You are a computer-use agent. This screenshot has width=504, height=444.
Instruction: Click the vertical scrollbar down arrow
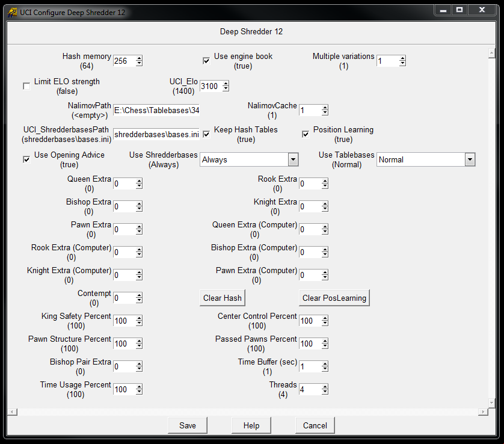pyautogui.click(x=491, y=402)
